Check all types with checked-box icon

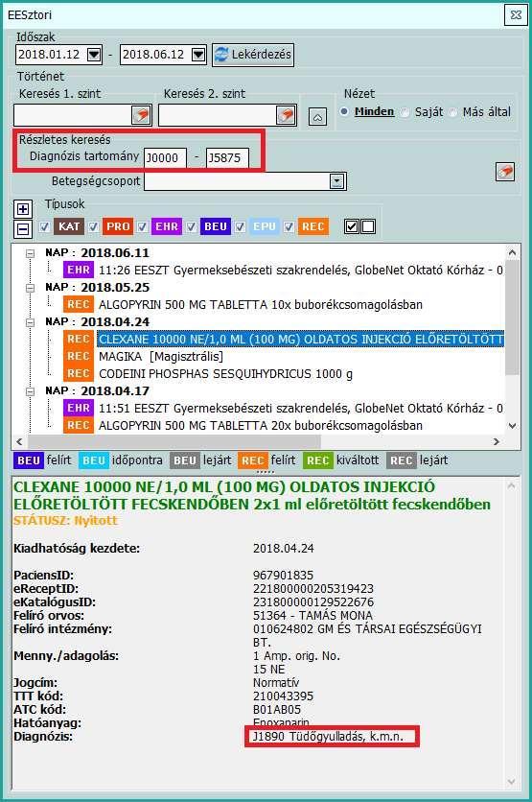(x=352, y=226)
